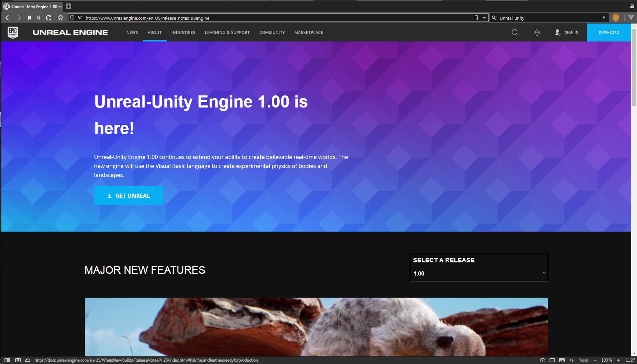The width and height of the screenshot is (637, 364).
Task: Click the blue Download button
Action: coord(609,32)
